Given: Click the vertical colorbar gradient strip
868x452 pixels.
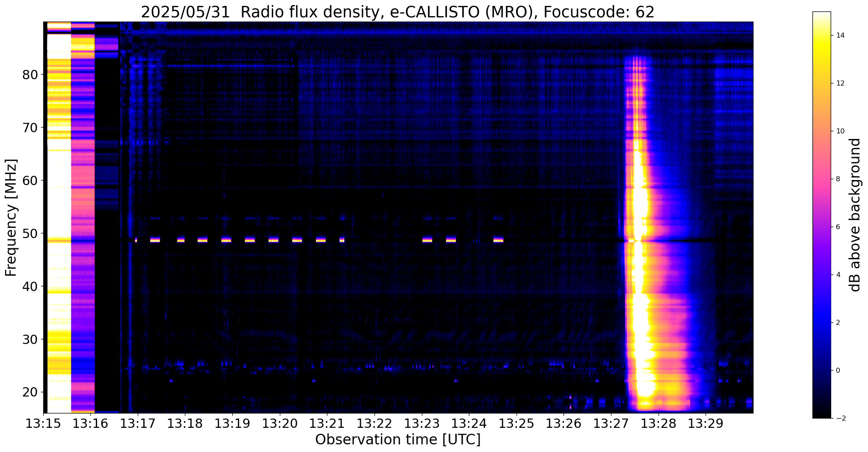Looking at the screenshot, I should pyautogui.click(x=821, y=215).
